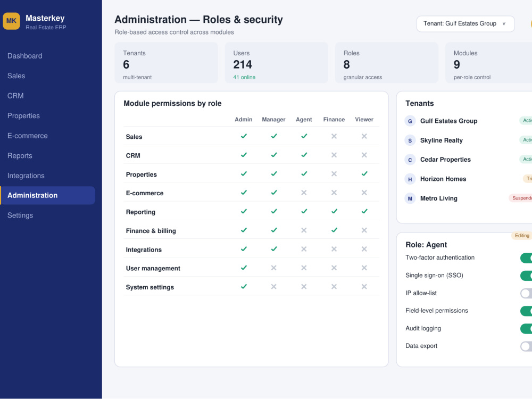The height and width of the screenshot is (399, 532).
Task: Toggle Finance cross for CRM row
Action: [334, 155]
